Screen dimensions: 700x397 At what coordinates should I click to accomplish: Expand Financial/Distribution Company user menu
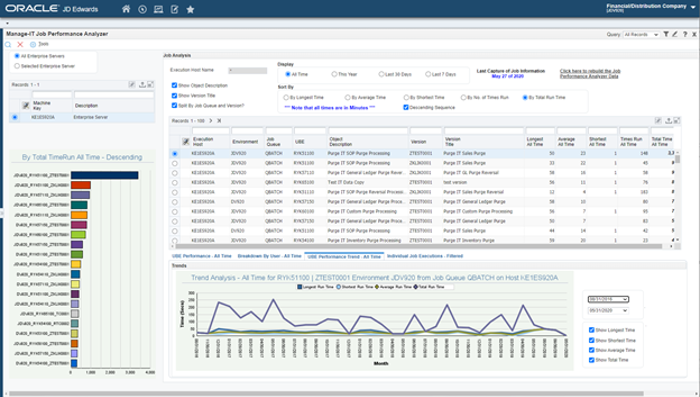click(x=693, y=8)
